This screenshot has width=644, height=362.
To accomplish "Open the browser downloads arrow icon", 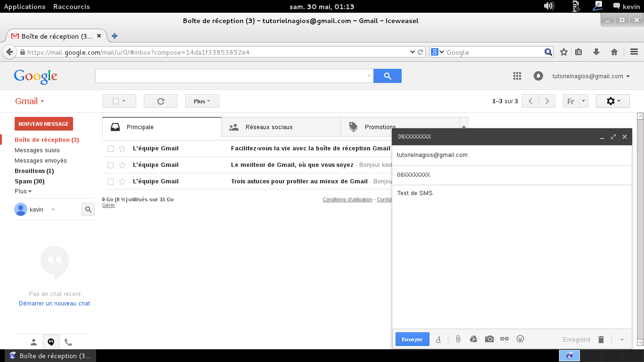I will point(596,52).
